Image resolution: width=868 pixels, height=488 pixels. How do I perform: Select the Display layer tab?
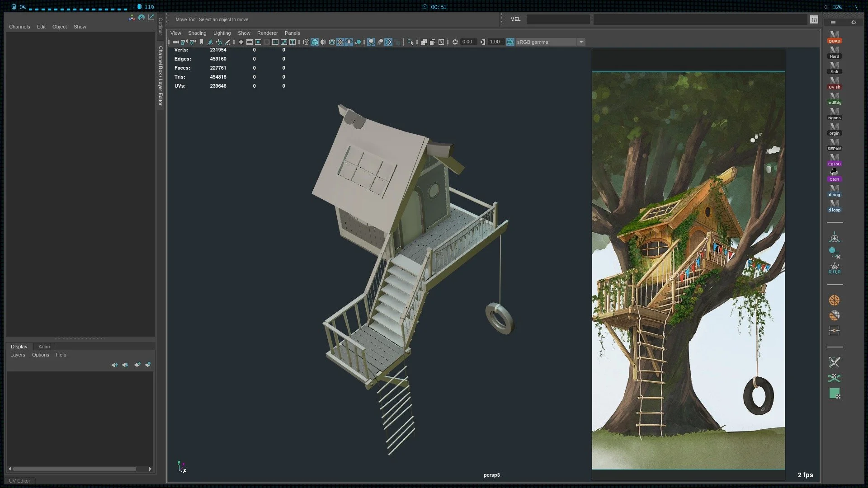point(19,347)
